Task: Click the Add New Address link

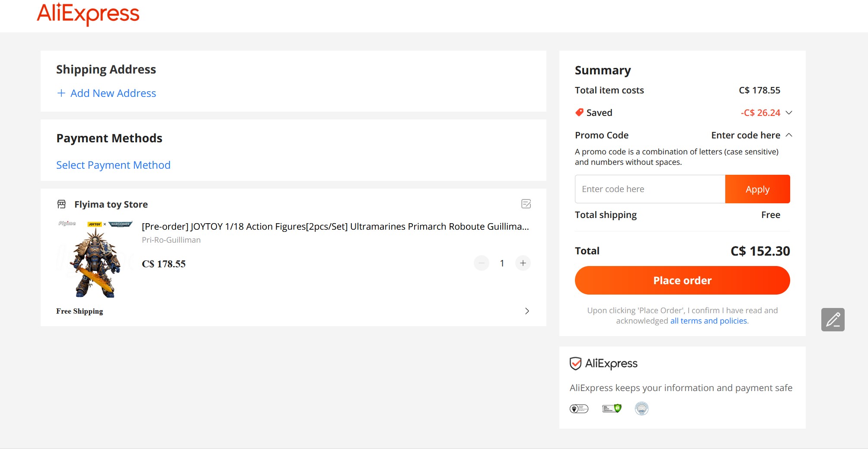Action: (113, 93)
